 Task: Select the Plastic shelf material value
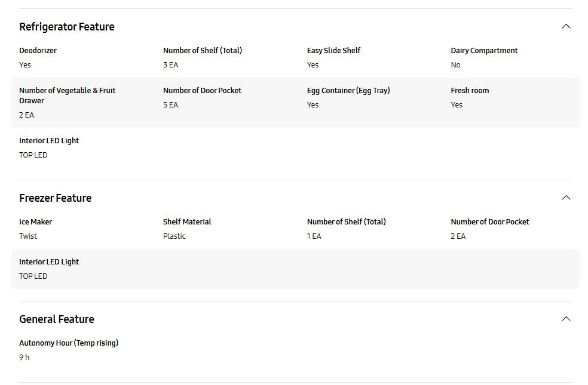click(174, 236)
